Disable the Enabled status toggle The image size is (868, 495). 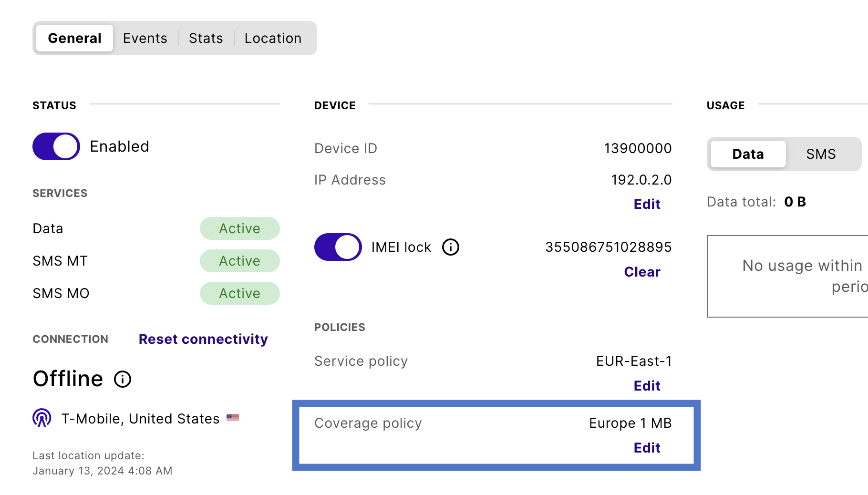coord(56,146)
